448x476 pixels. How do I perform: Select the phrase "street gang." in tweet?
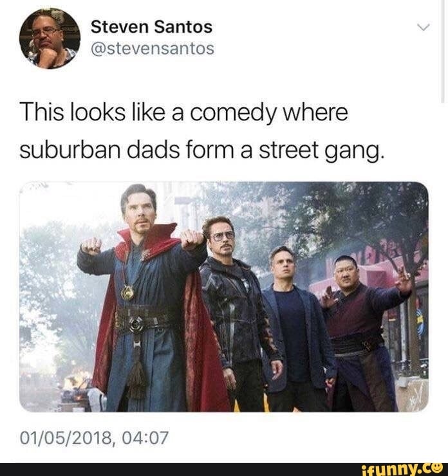321,151
